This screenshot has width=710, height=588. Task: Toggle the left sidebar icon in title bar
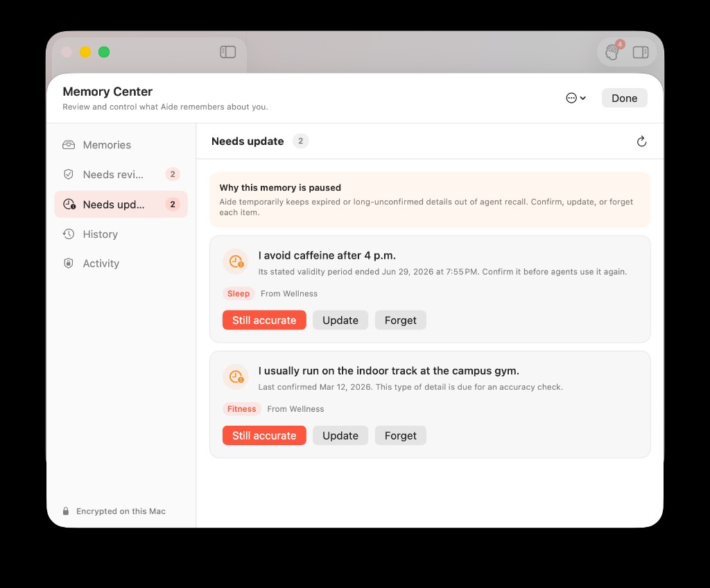pos(227,52)
